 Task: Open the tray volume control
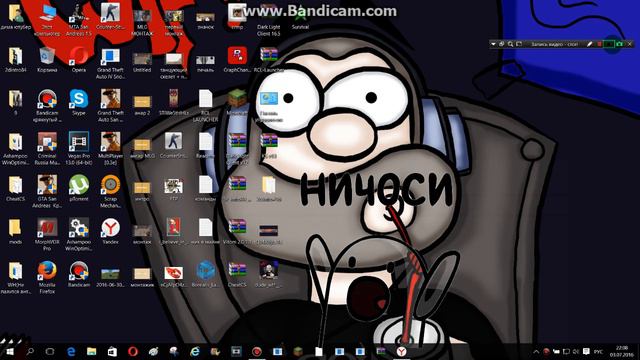[576, 351]
